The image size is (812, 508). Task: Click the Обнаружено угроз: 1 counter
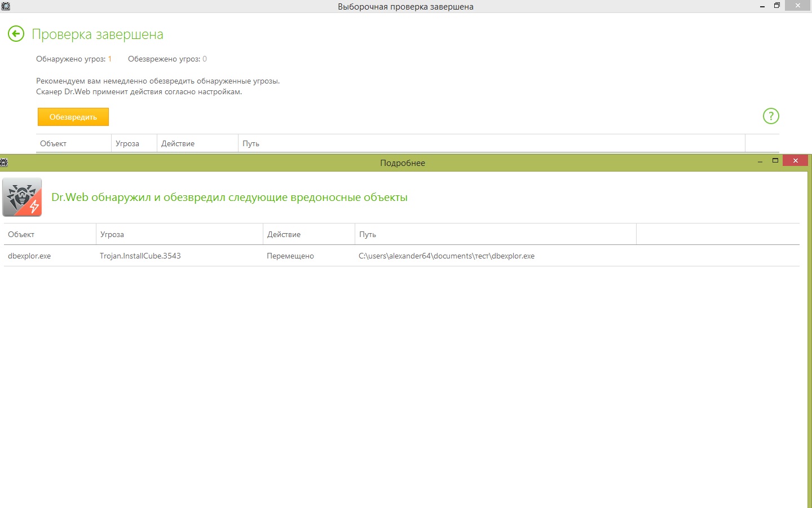(x=74, y=59)
